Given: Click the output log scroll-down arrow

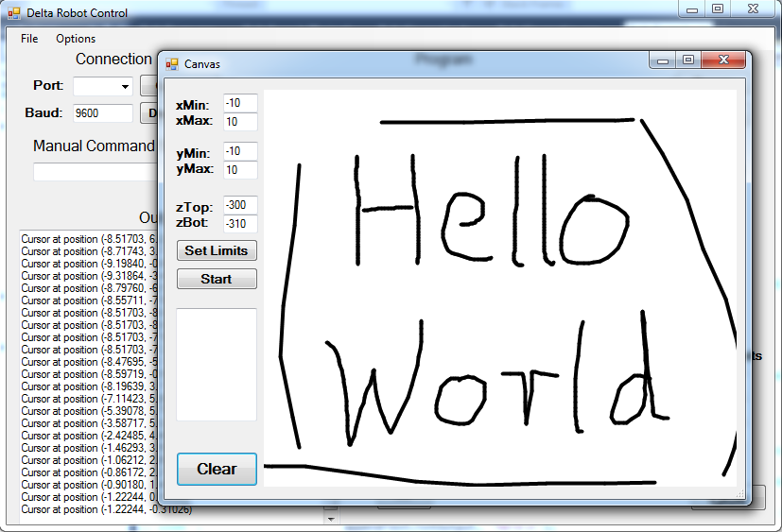Looking at the screenshot, I should coord(331,519).
